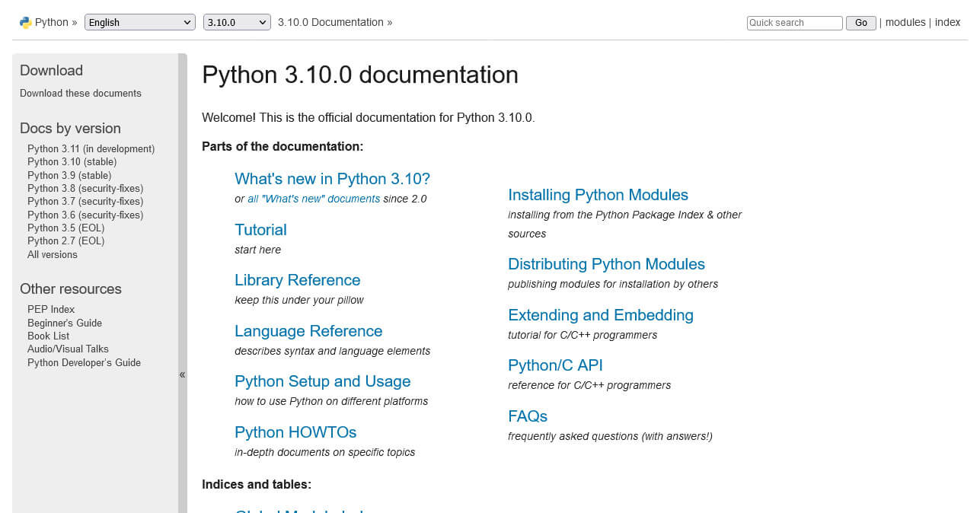Click the Quick search input field

click(795, 23)
